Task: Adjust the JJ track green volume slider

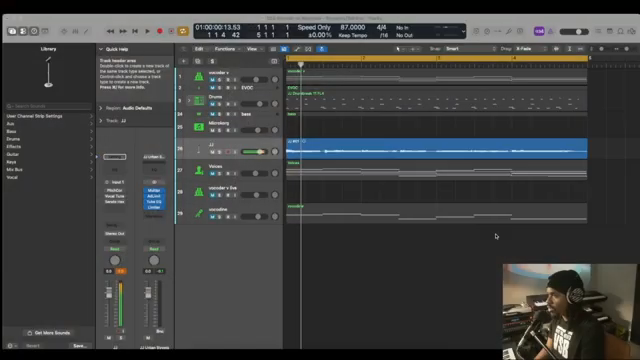Action: pyautogui.click(x=254, y=152)
